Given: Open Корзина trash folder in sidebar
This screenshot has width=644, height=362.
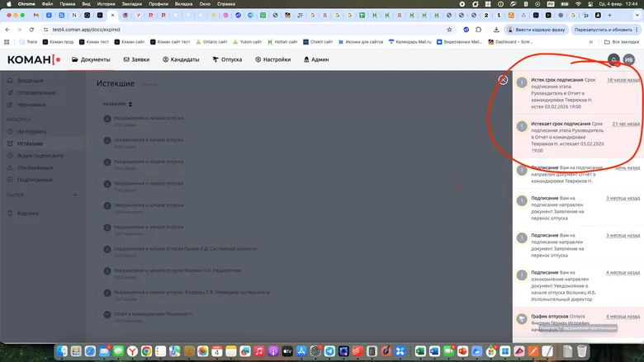Looking at the screenshot, I should click(29, 214).
